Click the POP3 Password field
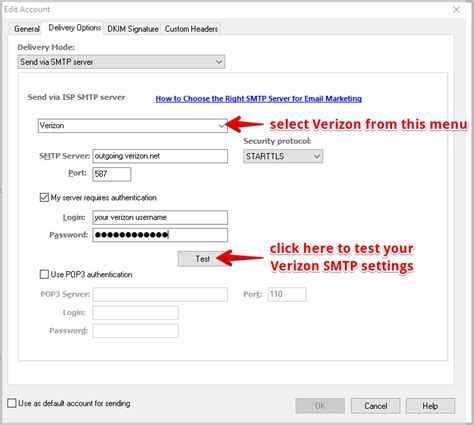The image size is (474, 425). (135, 331)
